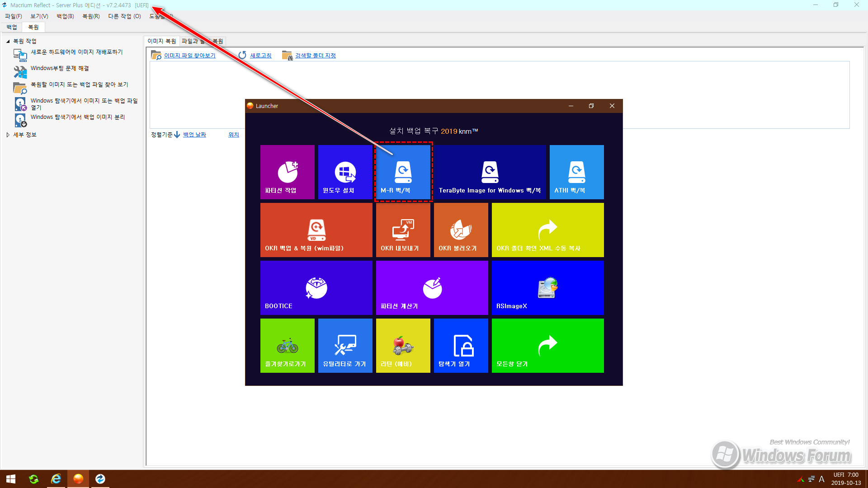This screenshot has width=868, height=488.
Task: Click 새로운 하드웨어에 이미지 재배포하기 task
Action: 76,52
